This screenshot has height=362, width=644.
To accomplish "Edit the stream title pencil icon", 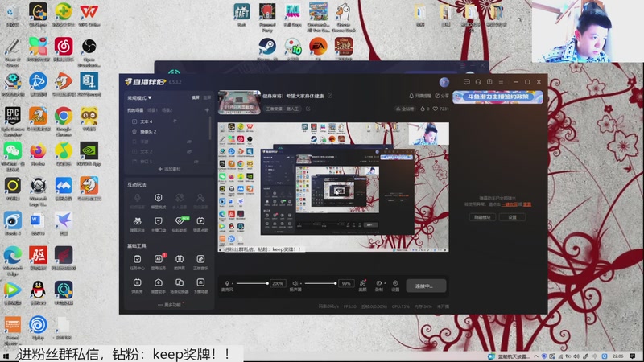I will 330,96.
